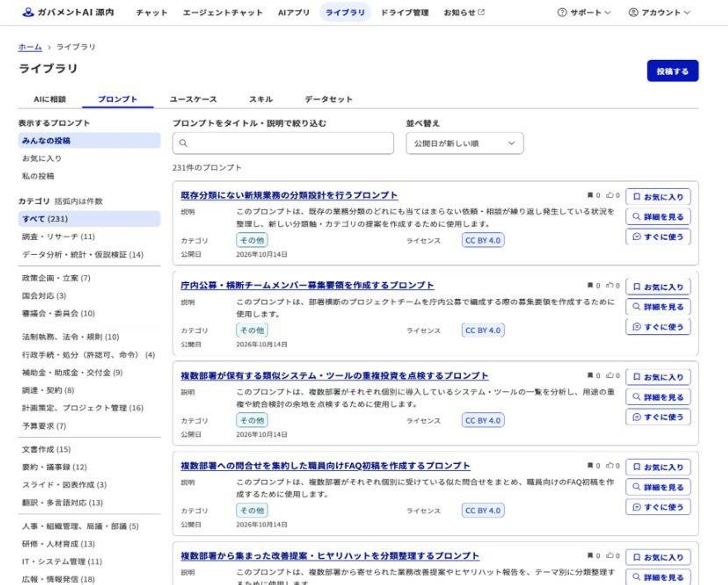Image resolution: width=728 pixels, height=585 pixels.
Task: Click その他 category tag on 庁内公募 card
Action: point(252,330)
